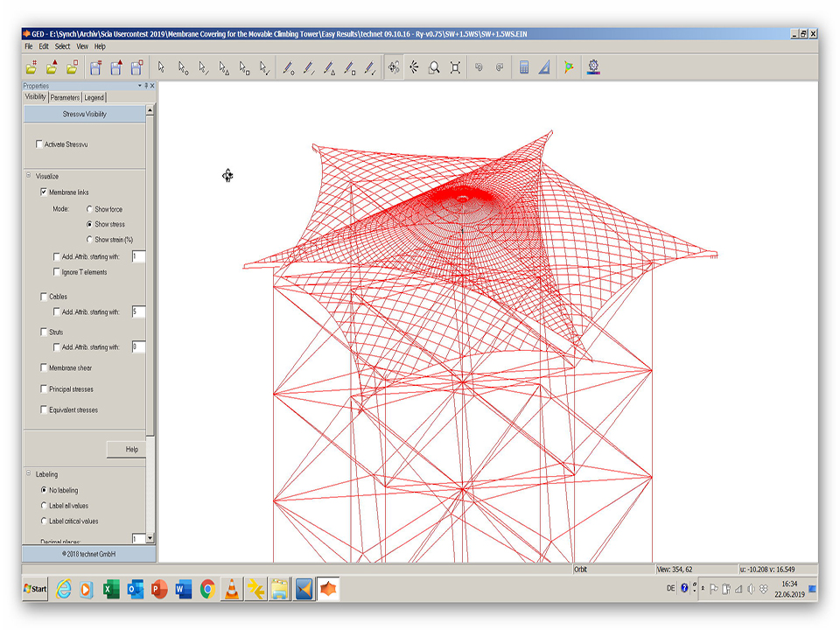Switch to the Parameters tab
Image resolution: width=840 pixels, height=630 pixels.
click(65, 98)
